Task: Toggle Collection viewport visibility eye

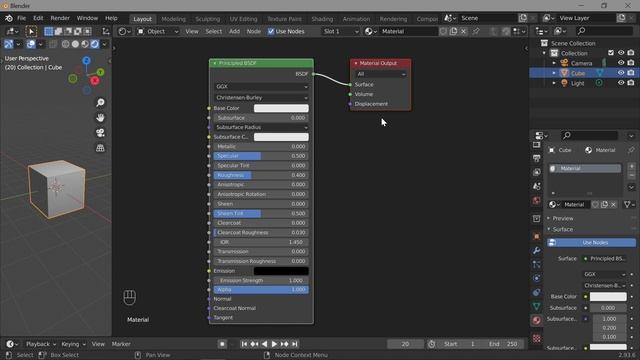Action: pos(621,53)
